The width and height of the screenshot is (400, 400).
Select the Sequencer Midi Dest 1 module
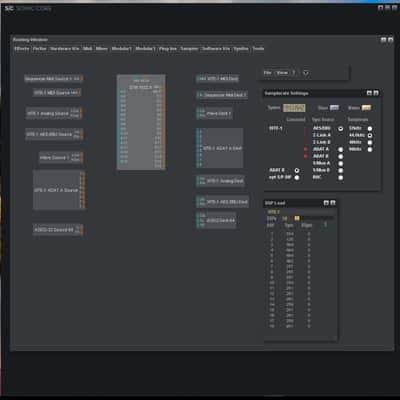point(222,95)
